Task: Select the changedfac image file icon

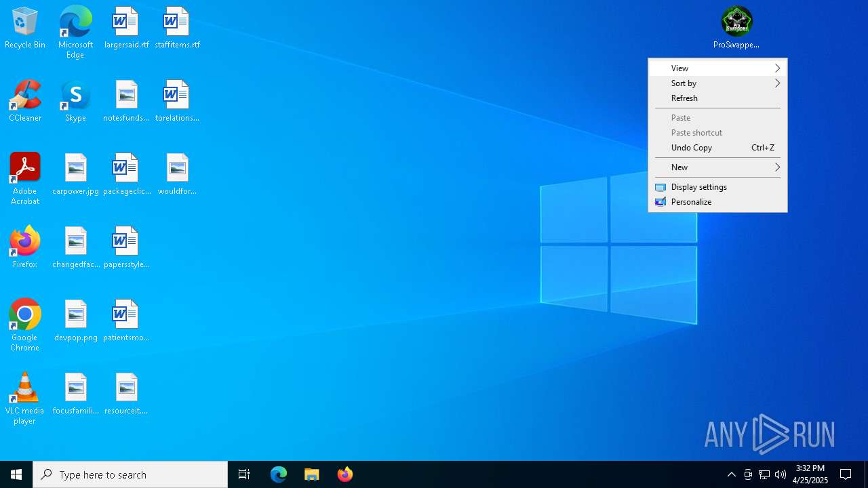Action: tap(75, 247)
